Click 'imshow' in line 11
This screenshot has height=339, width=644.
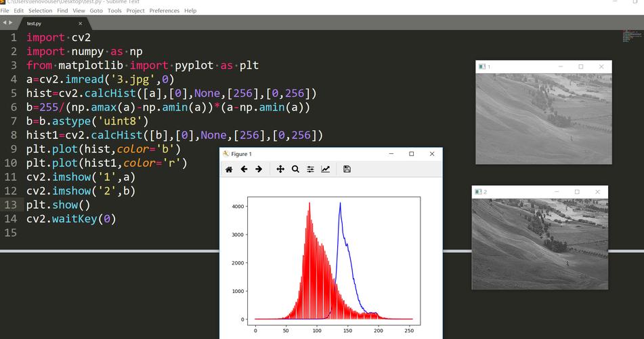click(x=71, y=177)
